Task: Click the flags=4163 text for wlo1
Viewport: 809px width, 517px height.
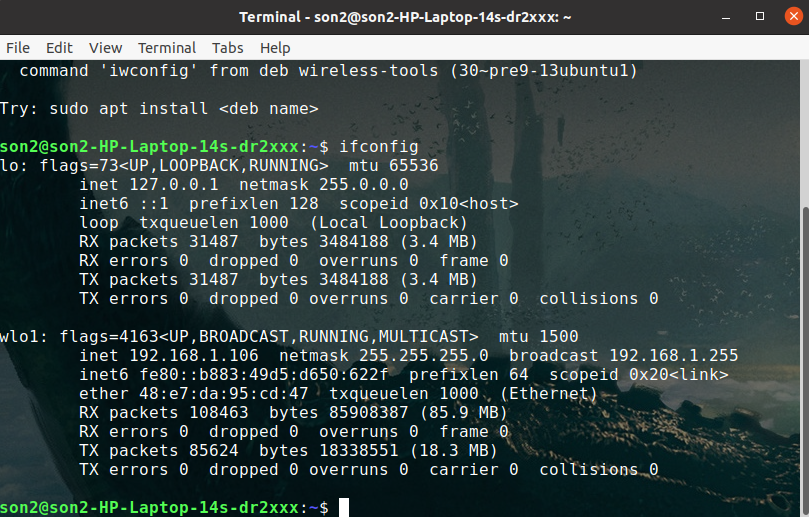Action: pos(109,336)
